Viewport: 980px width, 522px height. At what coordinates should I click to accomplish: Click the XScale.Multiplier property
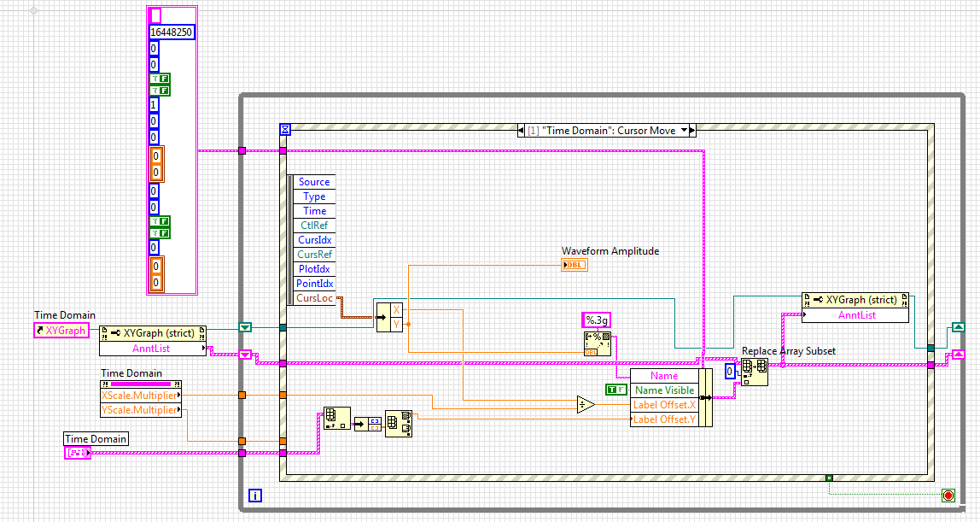141,395
